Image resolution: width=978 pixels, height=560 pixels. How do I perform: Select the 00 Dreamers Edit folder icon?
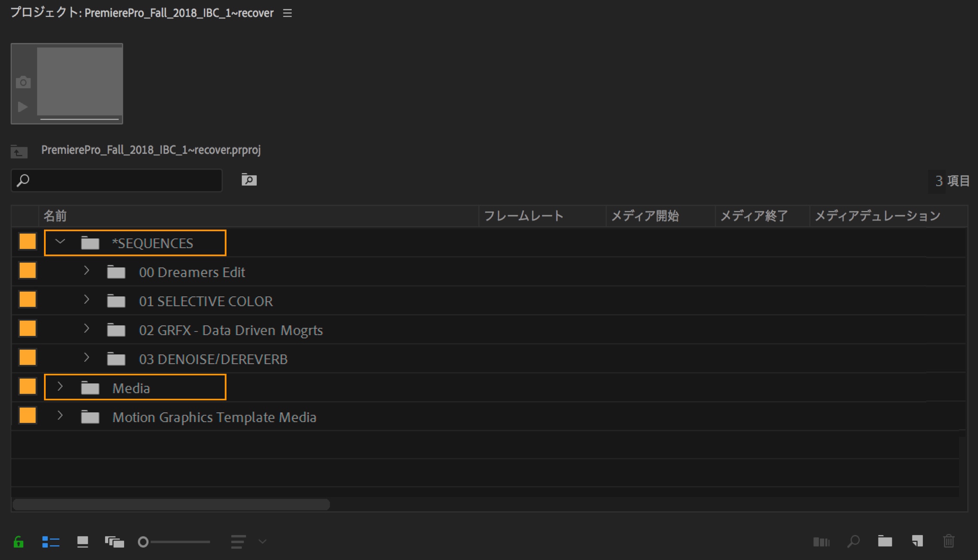pyautogui.click(x=116, y=272)
